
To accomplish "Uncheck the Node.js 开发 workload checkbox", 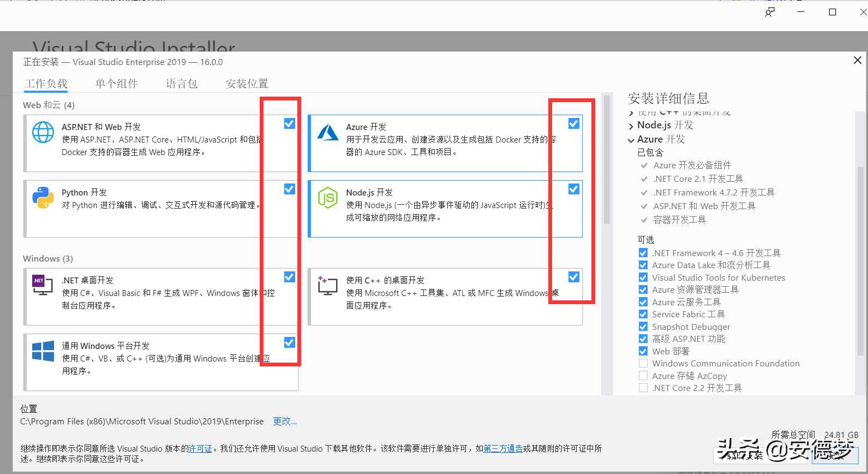I will (574, 189).
